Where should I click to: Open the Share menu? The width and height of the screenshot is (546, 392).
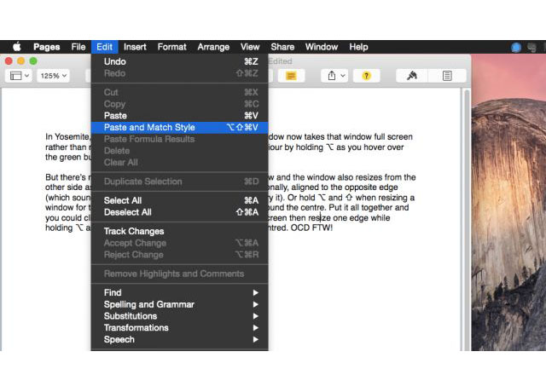point(282,47)
